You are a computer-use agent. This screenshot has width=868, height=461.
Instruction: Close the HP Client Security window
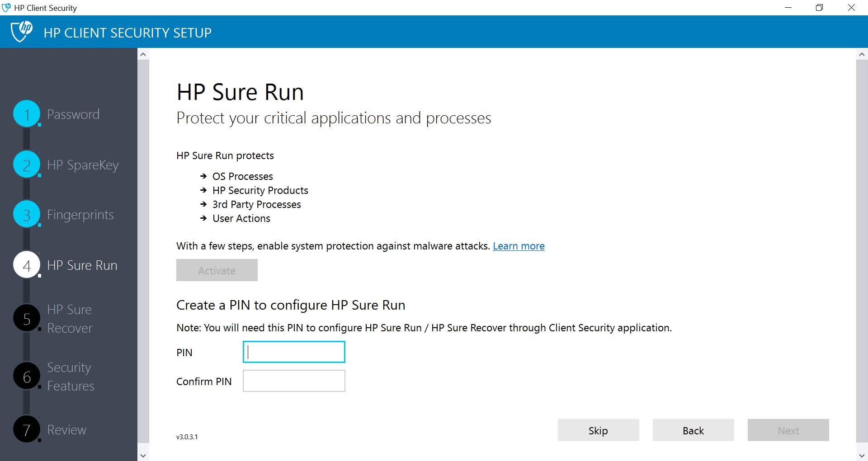point(851,8)
